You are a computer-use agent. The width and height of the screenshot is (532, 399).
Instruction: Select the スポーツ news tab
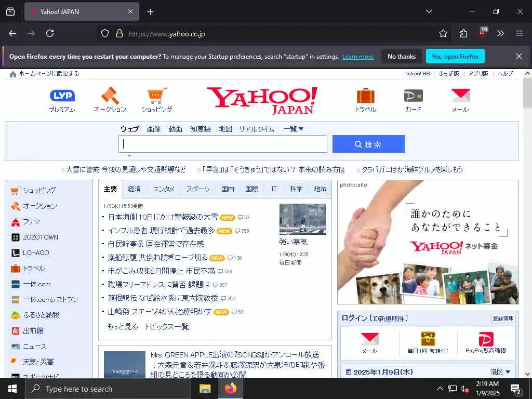pos(198,189)
